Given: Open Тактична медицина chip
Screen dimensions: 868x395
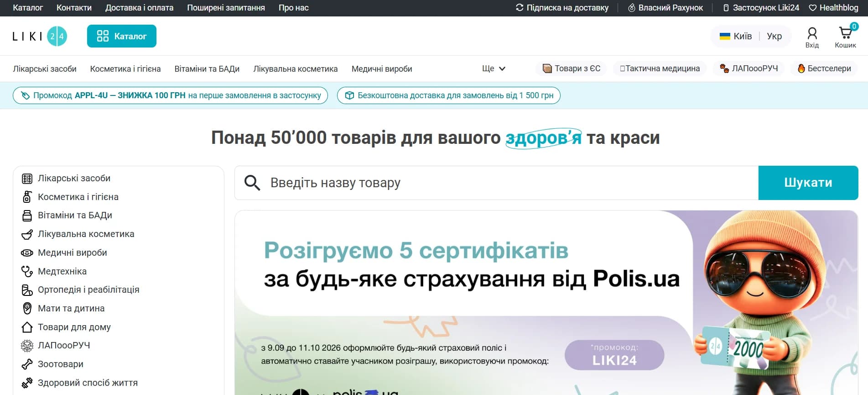Looking at the screenshot, I should tap(660, 68).
